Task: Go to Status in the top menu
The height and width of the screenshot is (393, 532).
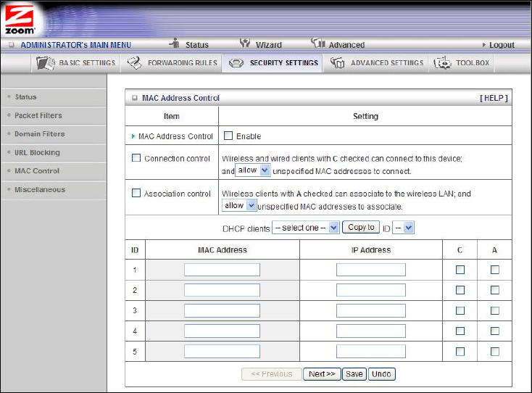Action: tap(197, 45)
